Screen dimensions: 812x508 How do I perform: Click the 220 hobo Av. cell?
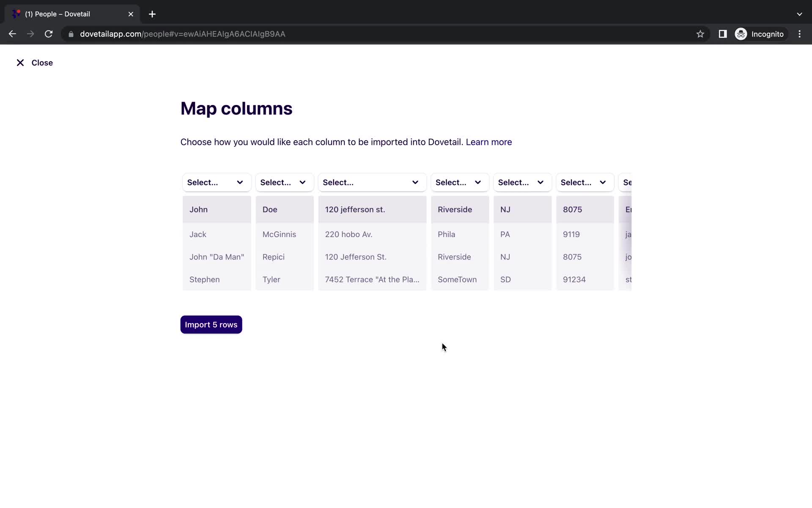click(x=372, y=235)
